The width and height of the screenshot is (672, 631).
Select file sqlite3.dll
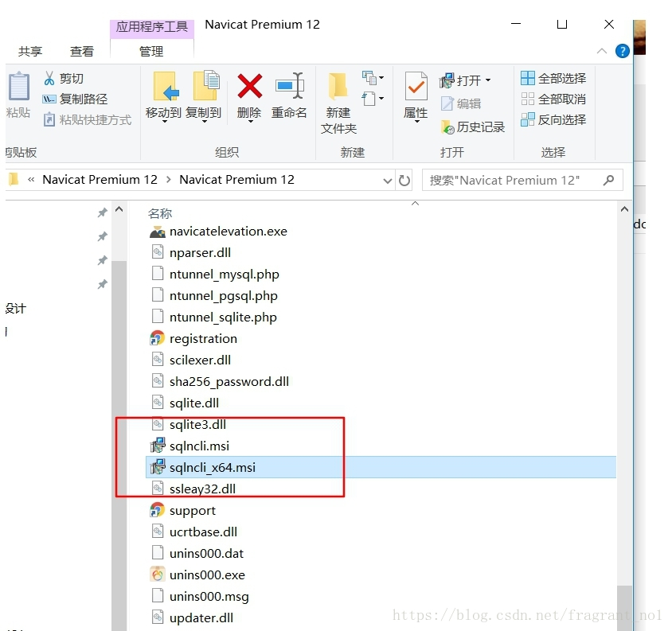(197, 425)
